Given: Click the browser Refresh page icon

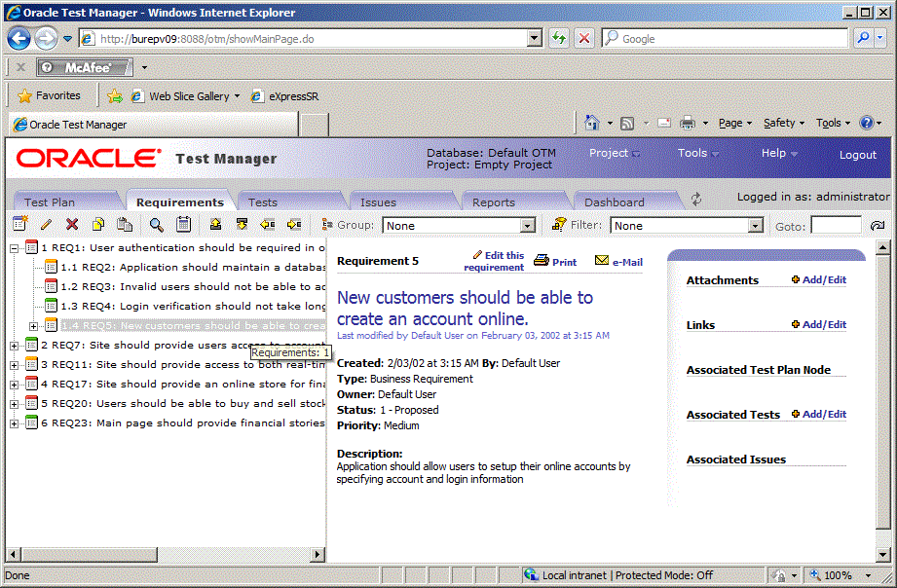Looking at the screenshot, I should [x=559, y=39].
